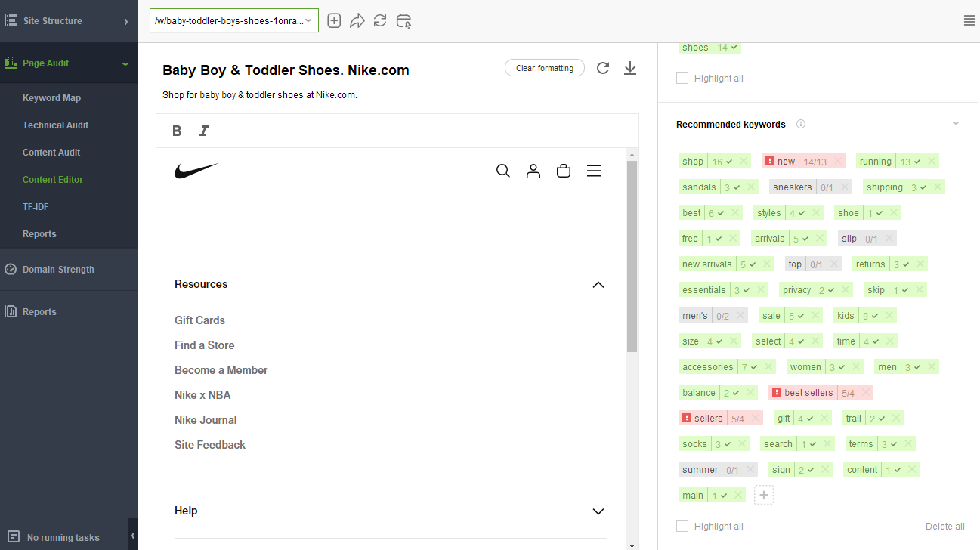Open the page URL dropdown

coord(308,20)
